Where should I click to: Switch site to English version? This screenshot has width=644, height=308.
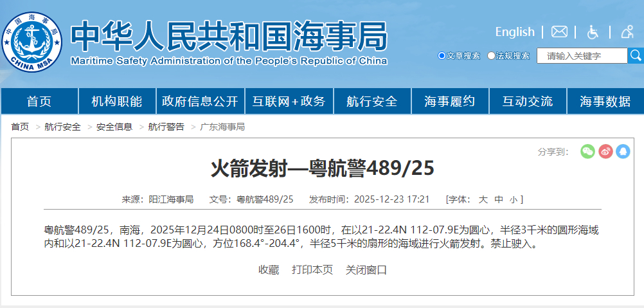514,32
